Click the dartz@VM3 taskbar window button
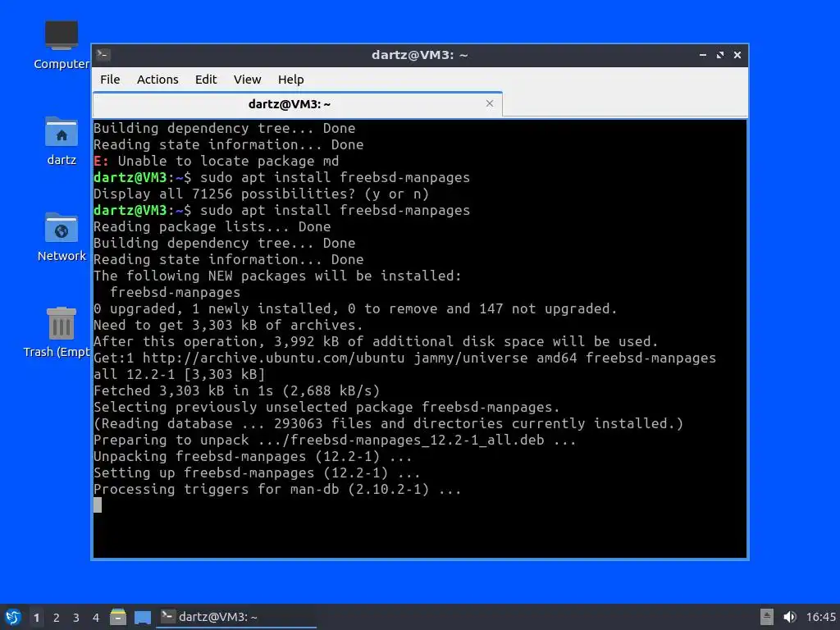Image resolution: width=840 pixels, height=630 pixels. pos(236,617)
